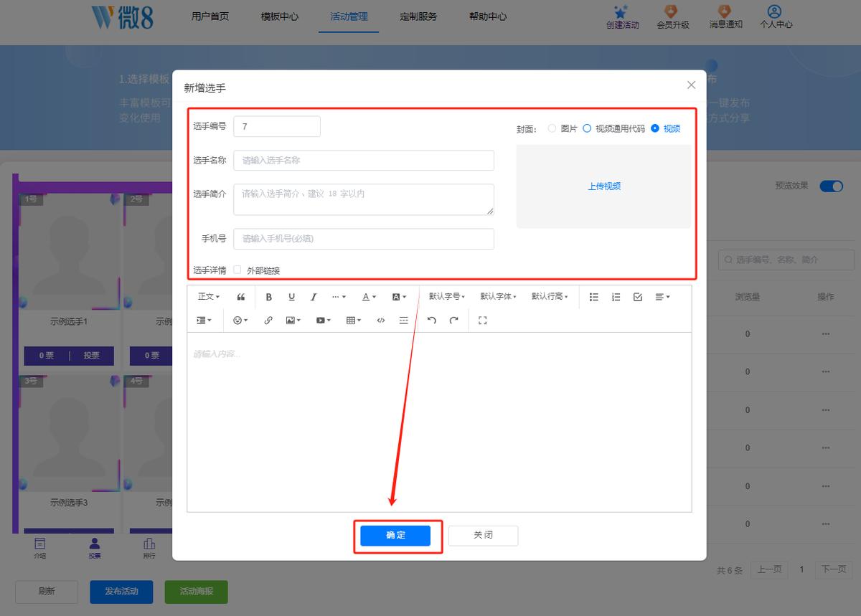This screenshot has height=616, width=861.
Task: Toggle italic formatting
Action: coord(314,297)
